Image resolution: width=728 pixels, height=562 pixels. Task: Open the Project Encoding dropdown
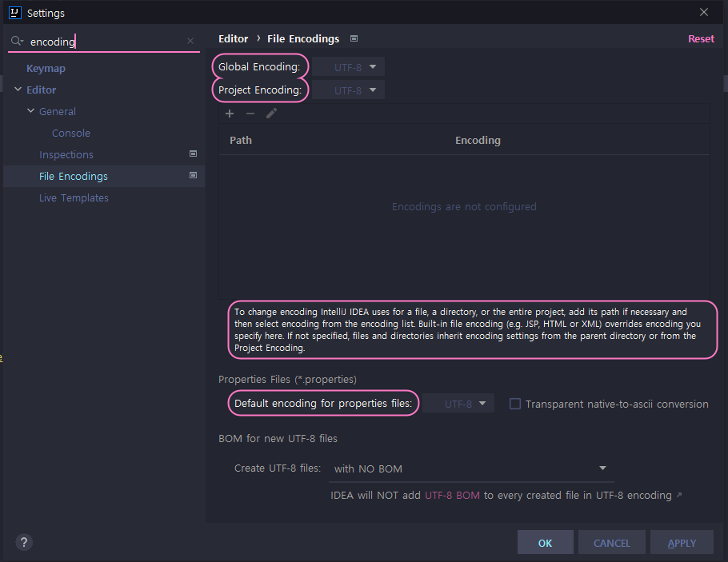point(348,90)
